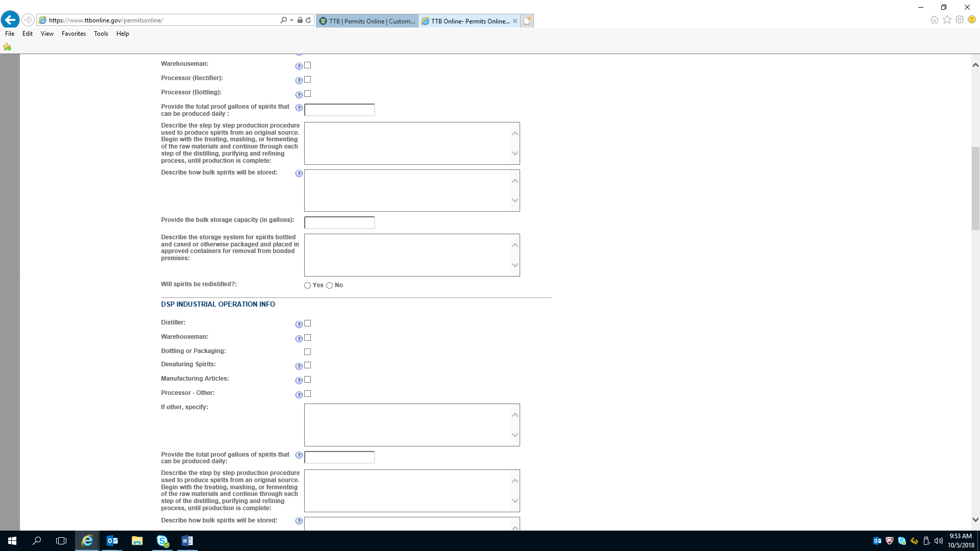This screenshot has height=551, width=980.
Task: Open help icon for bulk spirits storage
Action: pyautogui.click(x=299, y=173)
